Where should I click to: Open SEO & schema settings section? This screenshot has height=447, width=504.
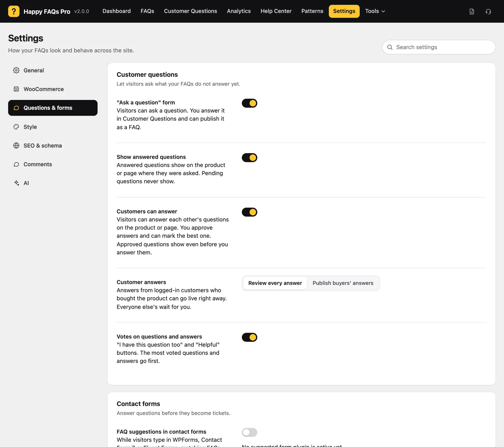tap(53, 146)
